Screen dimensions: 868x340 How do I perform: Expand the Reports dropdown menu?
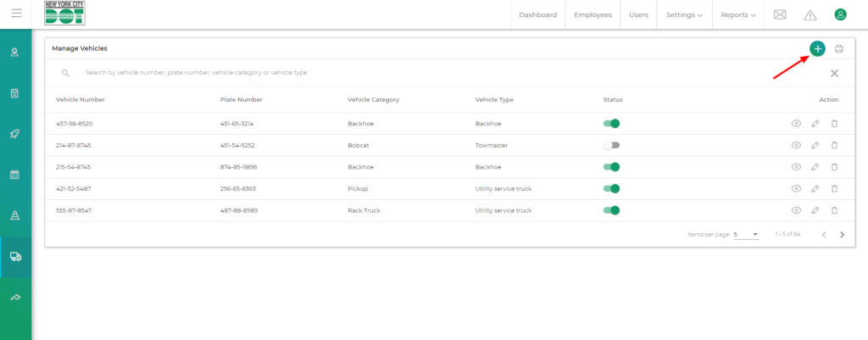coord(738,14)
